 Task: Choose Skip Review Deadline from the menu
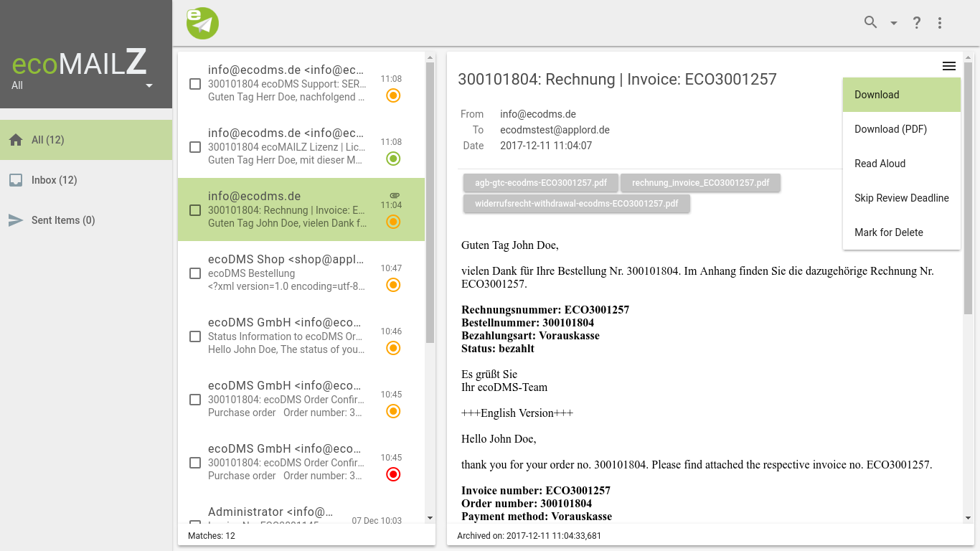click(902, 198)
